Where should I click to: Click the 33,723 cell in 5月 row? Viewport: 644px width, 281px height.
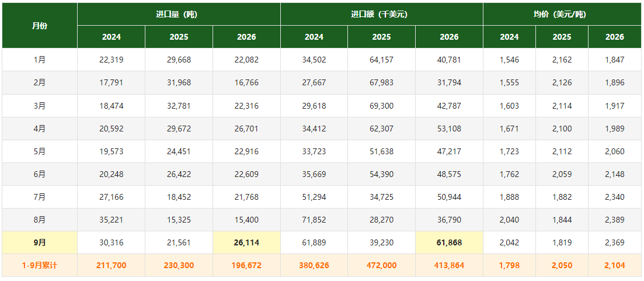(x=314, y=151)
